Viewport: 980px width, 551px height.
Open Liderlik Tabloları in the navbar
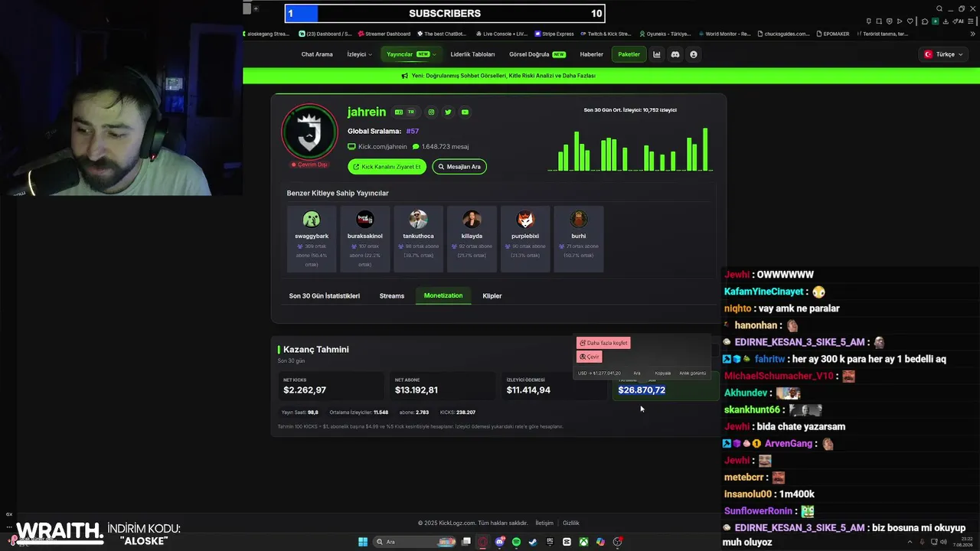472,54
